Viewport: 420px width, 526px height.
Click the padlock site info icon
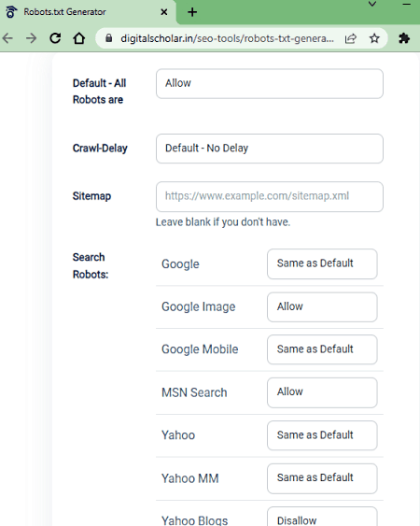108,38
